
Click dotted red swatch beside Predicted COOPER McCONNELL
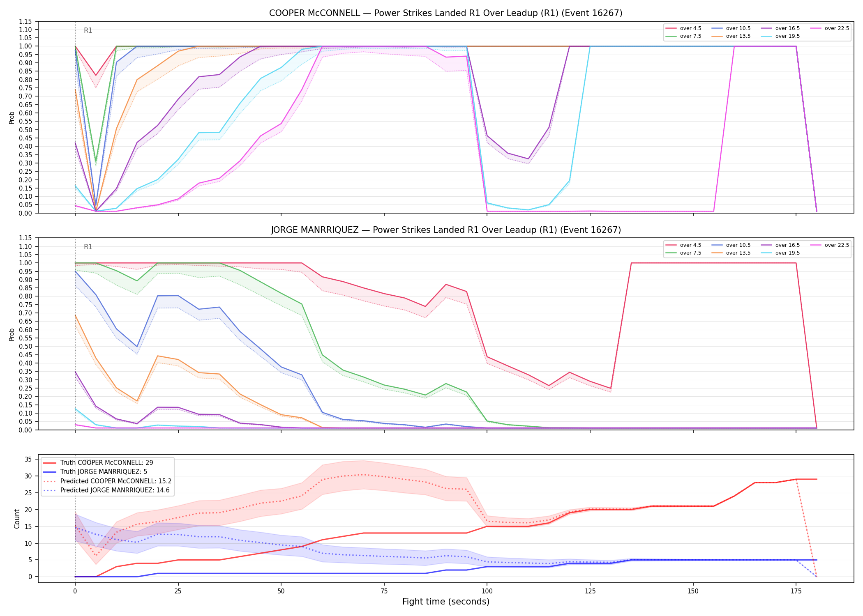[50, 481]
